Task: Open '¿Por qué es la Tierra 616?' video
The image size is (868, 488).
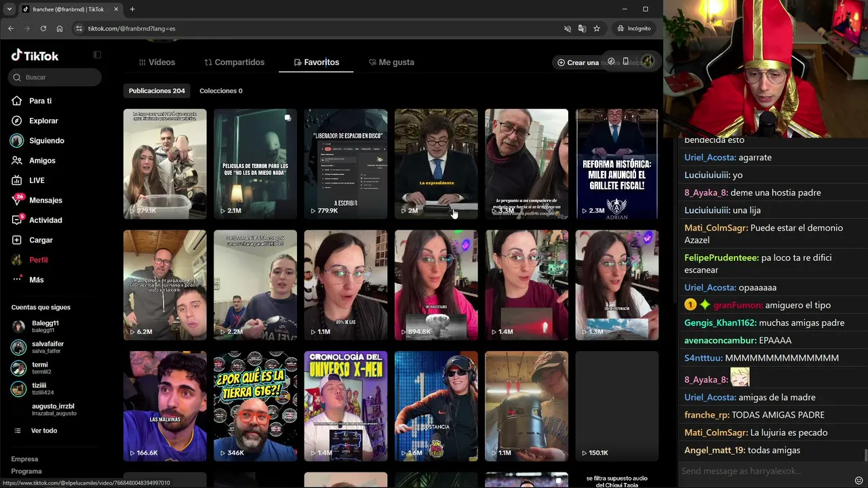Action: coord(255,406)
